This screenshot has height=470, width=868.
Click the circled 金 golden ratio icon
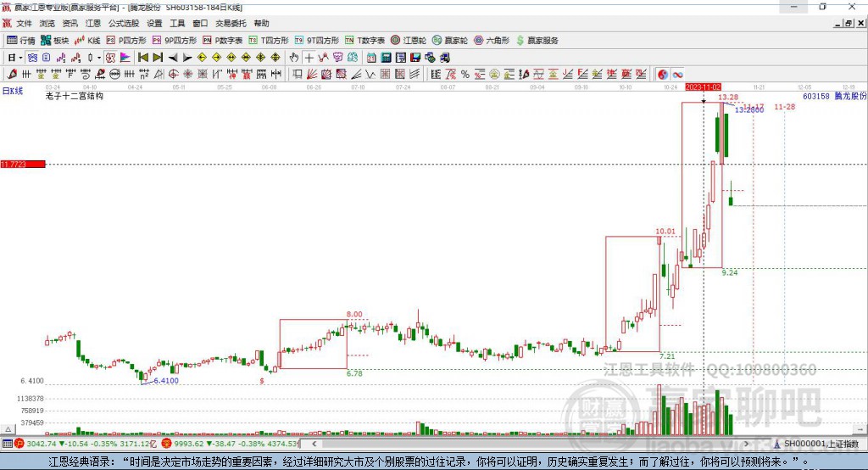point(494,74)
